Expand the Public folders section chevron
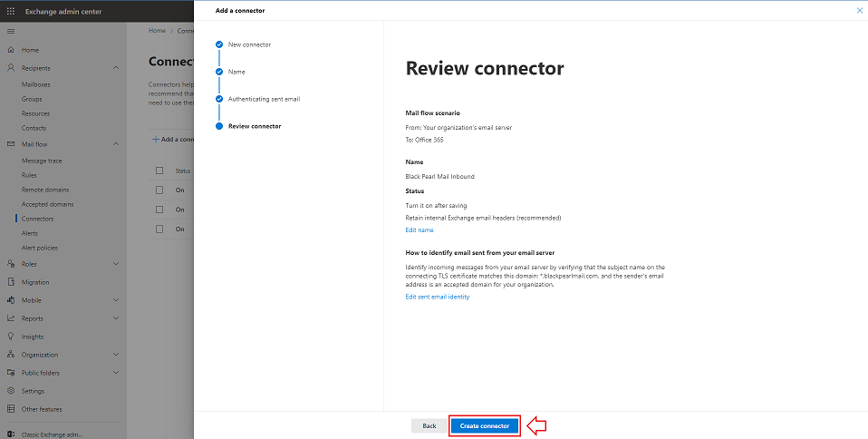Viewport: 868px width, 439px height. [x=116, y=373]
